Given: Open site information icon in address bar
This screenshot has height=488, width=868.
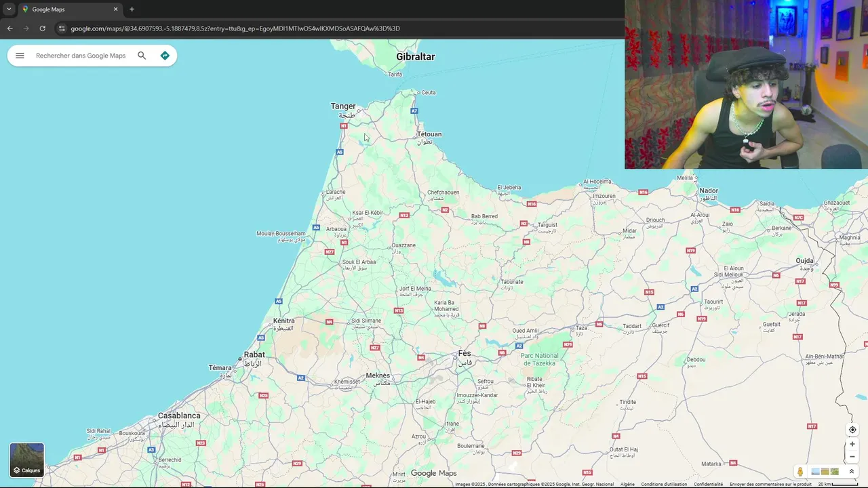Looking at the screenshot, I should [x=62, y=28].
